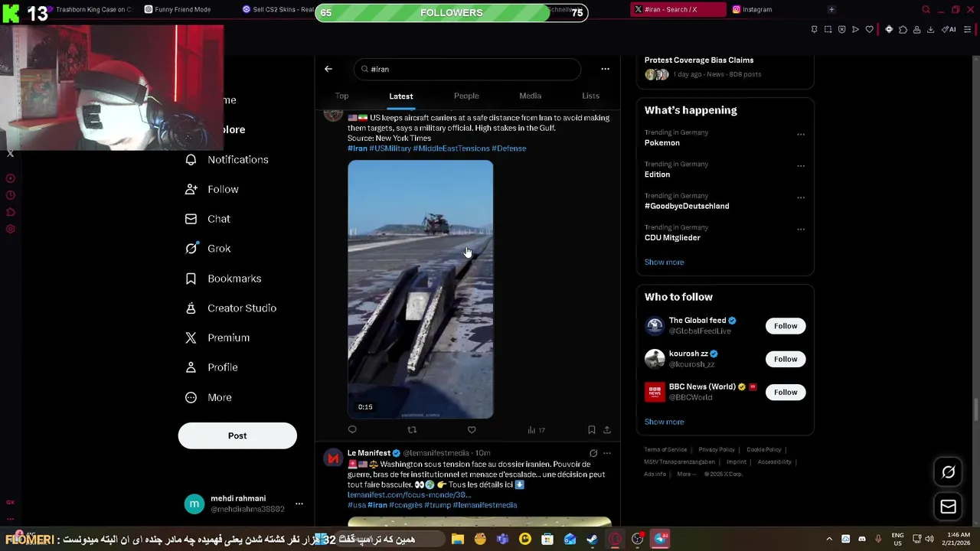Click the #Defense hashtag link
980x551 pixels.
click(x=508, y=148)
